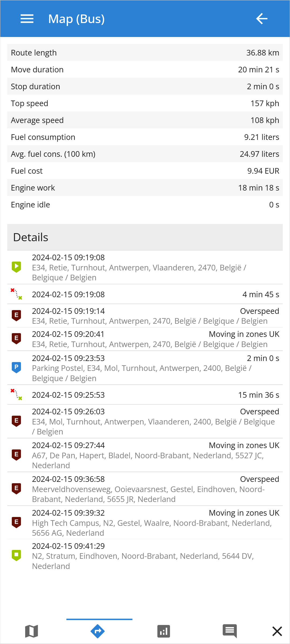This screenshot has height=644, width=290.
Task: Close the bottom panel with X
Action: click(277, 631)
